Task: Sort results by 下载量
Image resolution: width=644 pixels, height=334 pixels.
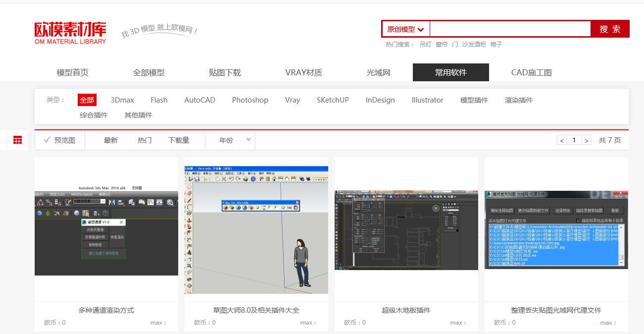Action: click(179, 140)
